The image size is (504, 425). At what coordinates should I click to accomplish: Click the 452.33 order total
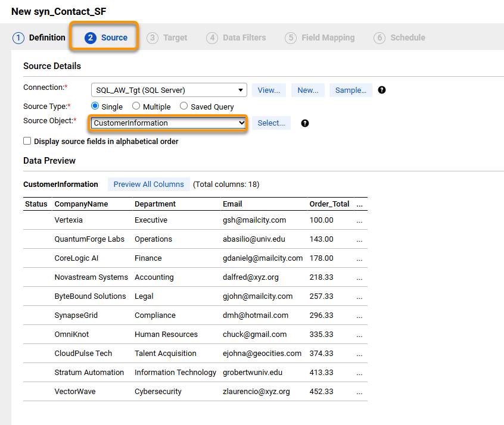(x=321, y=391)
